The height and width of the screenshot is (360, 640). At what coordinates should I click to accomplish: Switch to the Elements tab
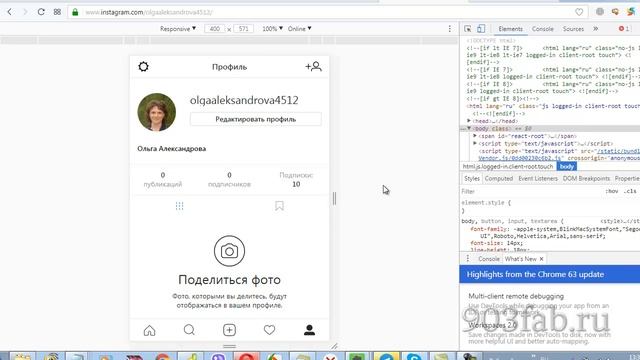point(510,29)
